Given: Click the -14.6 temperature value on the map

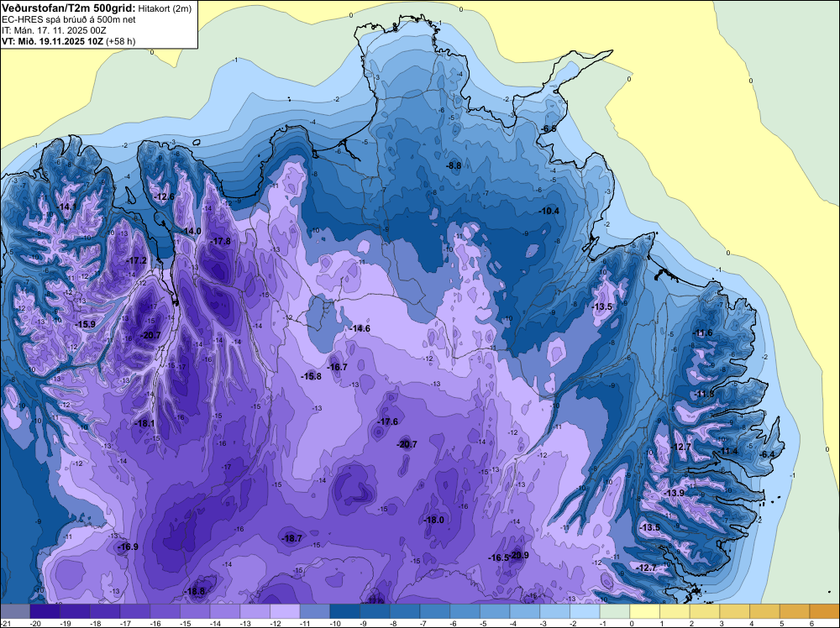Looking at the screenshot, I should pyautogui.click(x=360, y=328).
